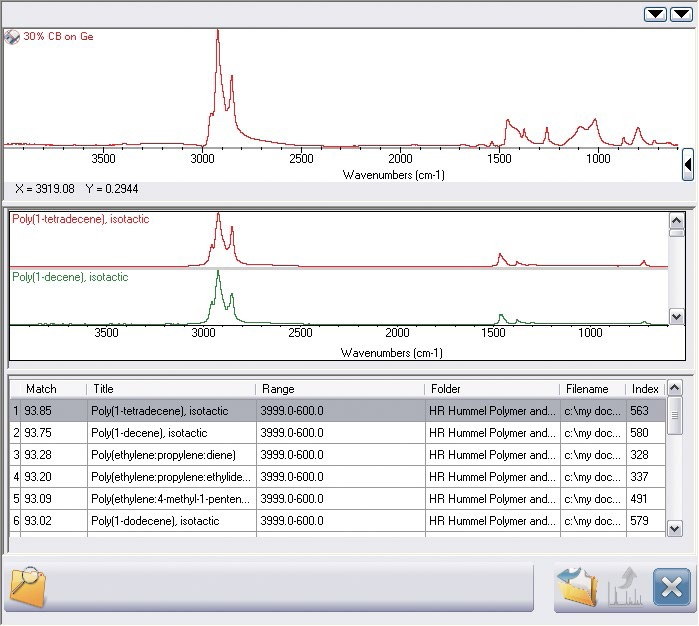Click index value 579
The image size is (699, 626).
coord(639,521)
